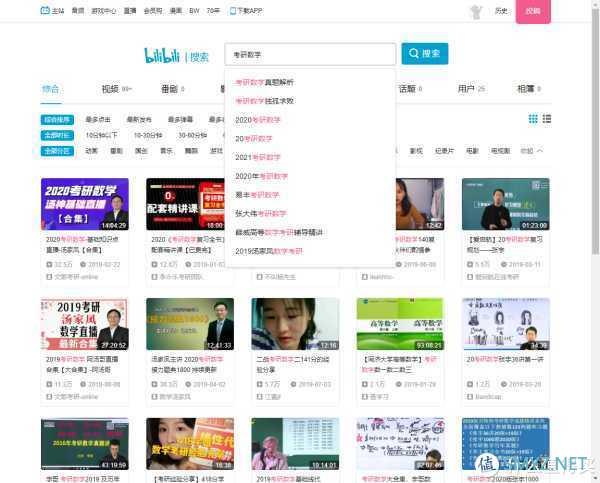Open 游戏中心 in top navigation

[104, 11]
